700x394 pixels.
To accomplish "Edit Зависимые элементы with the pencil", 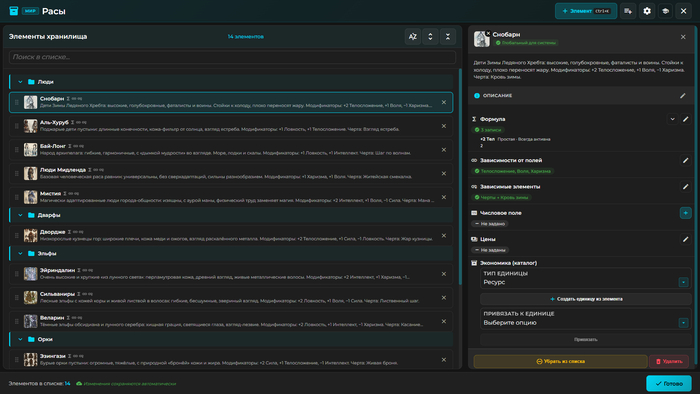I will [686, 187].
